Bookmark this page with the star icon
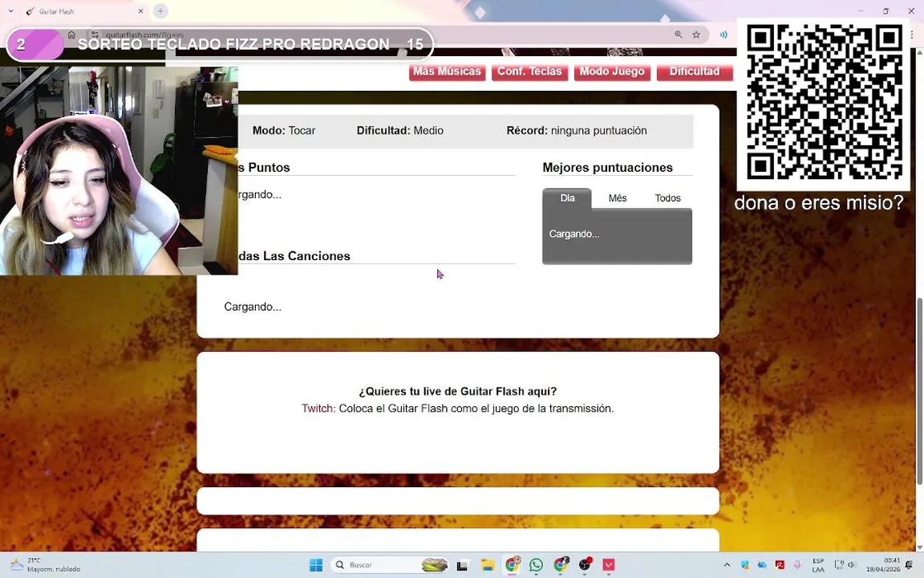924x578 pixels. coord(696,35)
